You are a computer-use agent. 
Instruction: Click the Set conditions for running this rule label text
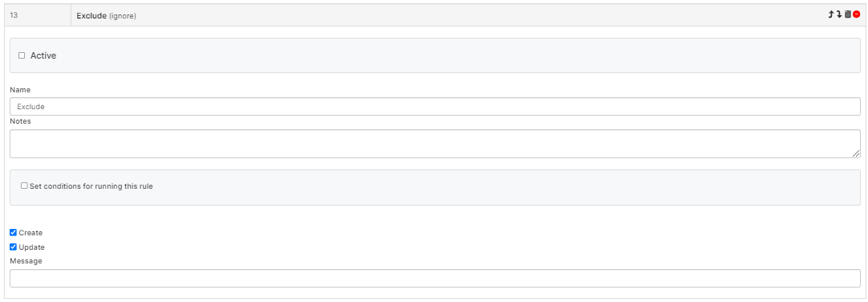click(91, 186)
